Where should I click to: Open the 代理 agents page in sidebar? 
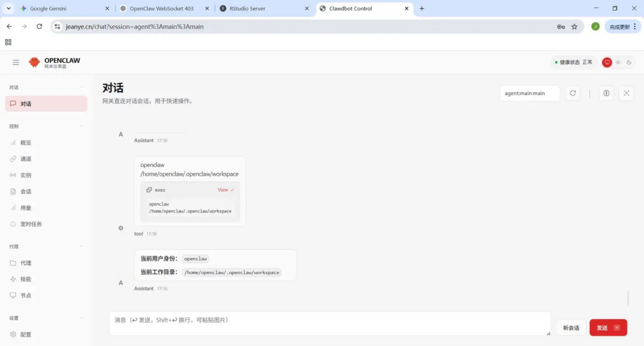pos(46,263)
